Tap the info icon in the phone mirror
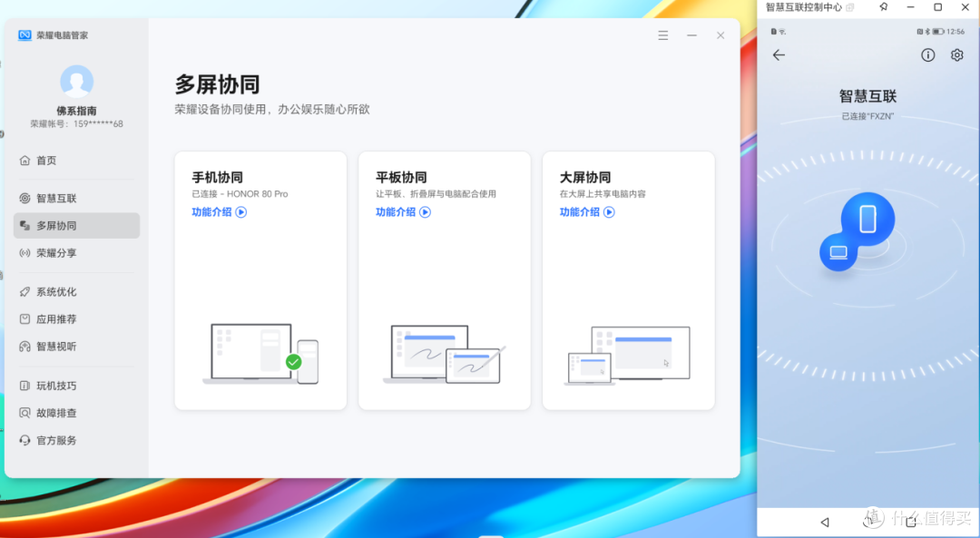 point(927,54)
